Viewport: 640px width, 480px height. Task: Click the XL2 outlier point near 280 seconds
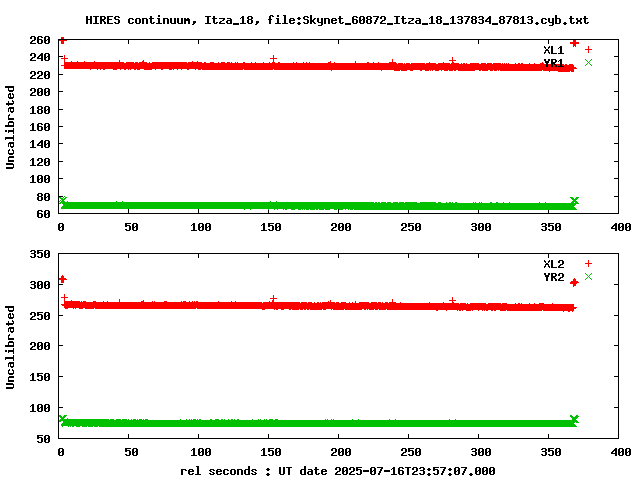(x=452, y=300)
